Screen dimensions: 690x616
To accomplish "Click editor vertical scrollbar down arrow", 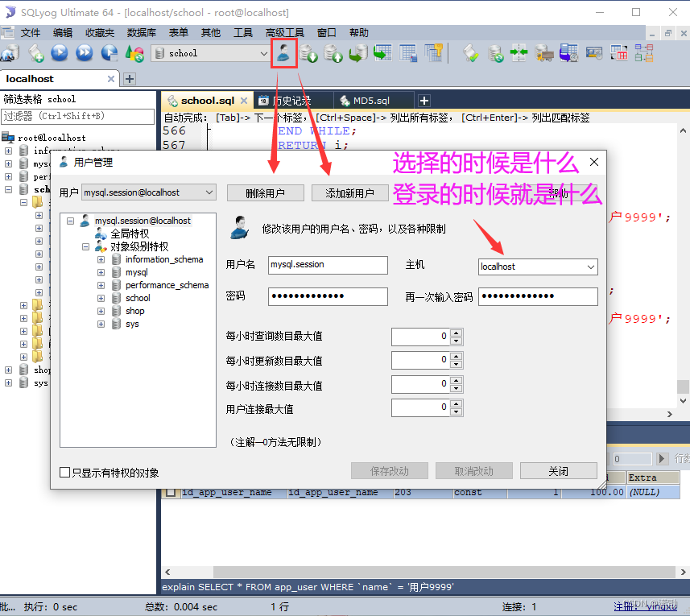I will tap(683, 401).
